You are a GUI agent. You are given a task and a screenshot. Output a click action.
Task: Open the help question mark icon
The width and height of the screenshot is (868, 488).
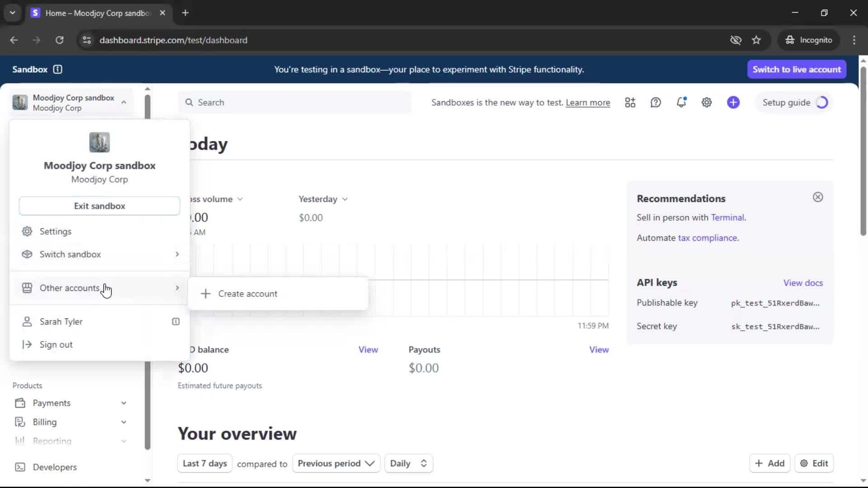coord(656,103)
